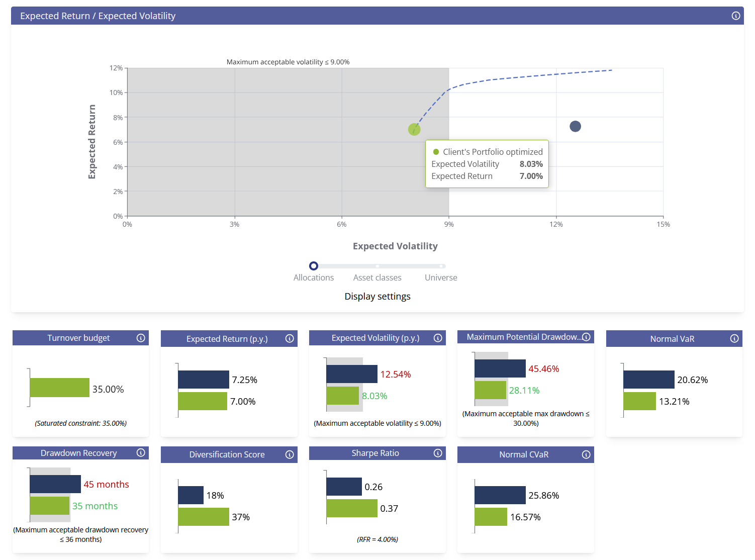Viewport: 755px width, 560px height.
Task: Open info for Sharpe Ratio panel
Action: point(438,453)
